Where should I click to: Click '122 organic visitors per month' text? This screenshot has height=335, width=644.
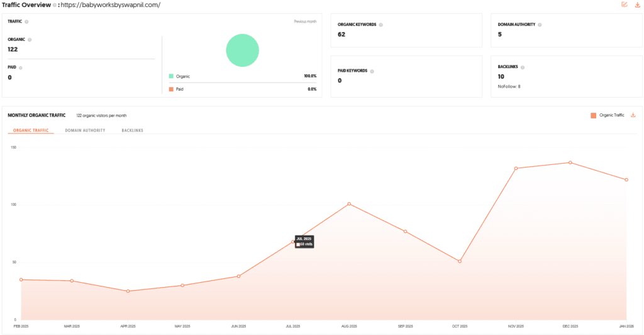click(101, 115)
